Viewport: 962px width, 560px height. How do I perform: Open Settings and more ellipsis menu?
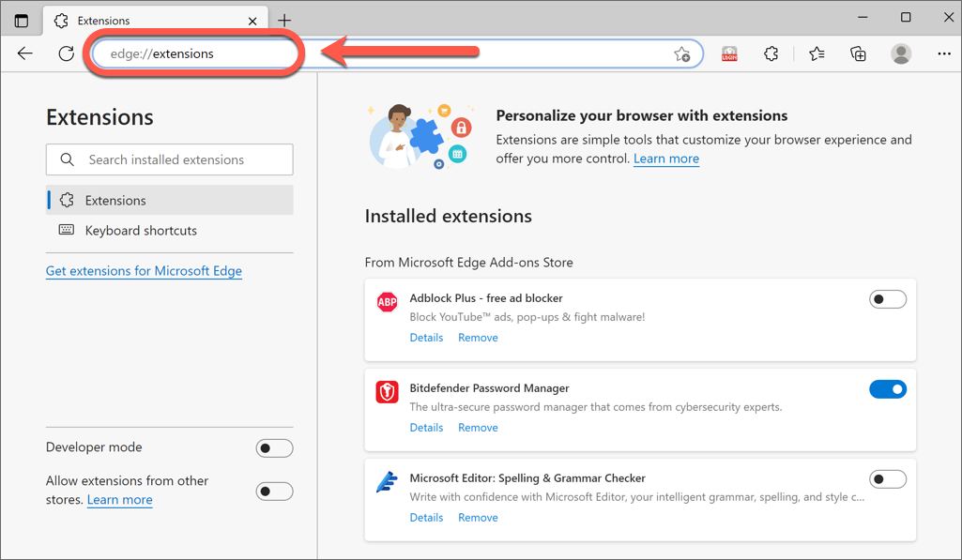[x=944, y=54]
